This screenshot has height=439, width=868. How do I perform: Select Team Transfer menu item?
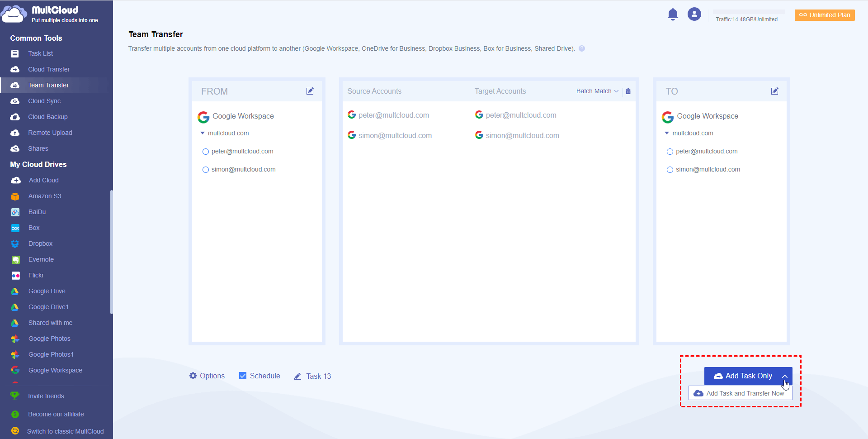point(48,85)
